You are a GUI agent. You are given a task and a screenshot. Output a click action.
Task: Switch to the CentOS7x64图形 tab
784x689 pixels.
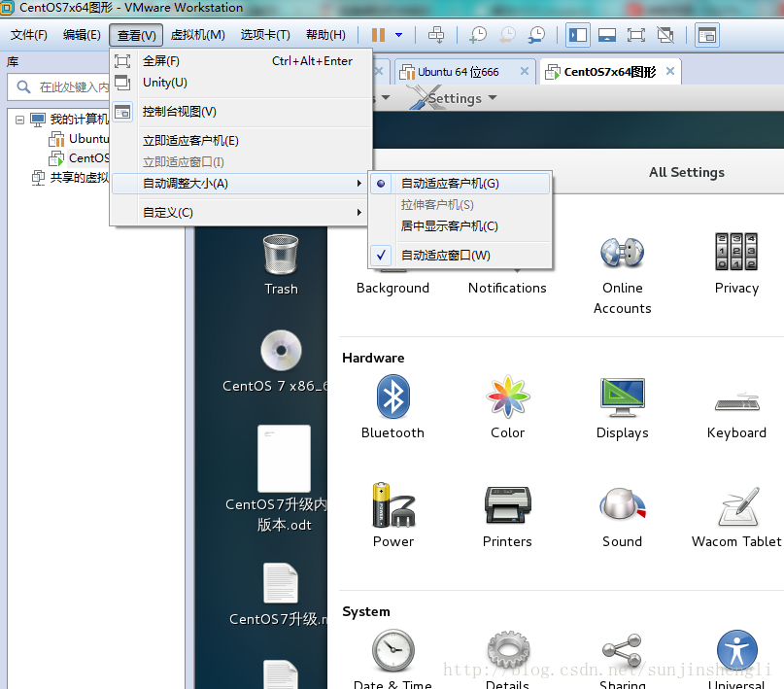point(609,72)
